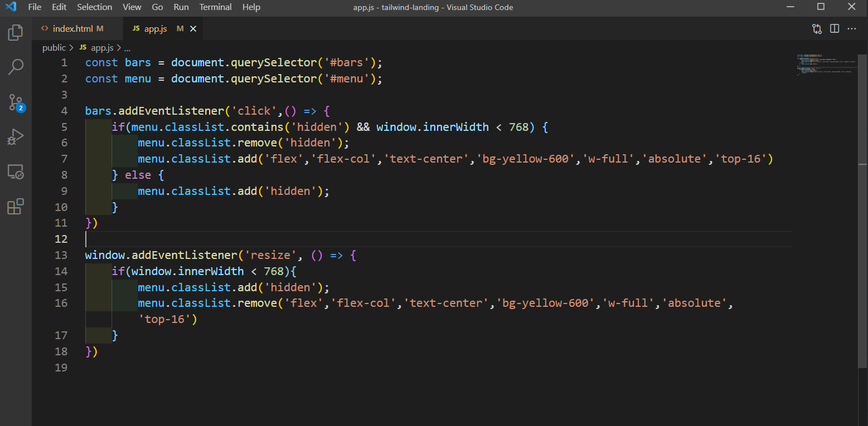Close the app.js tab
The width and height of the screenshot is (868, 426).
193,29
